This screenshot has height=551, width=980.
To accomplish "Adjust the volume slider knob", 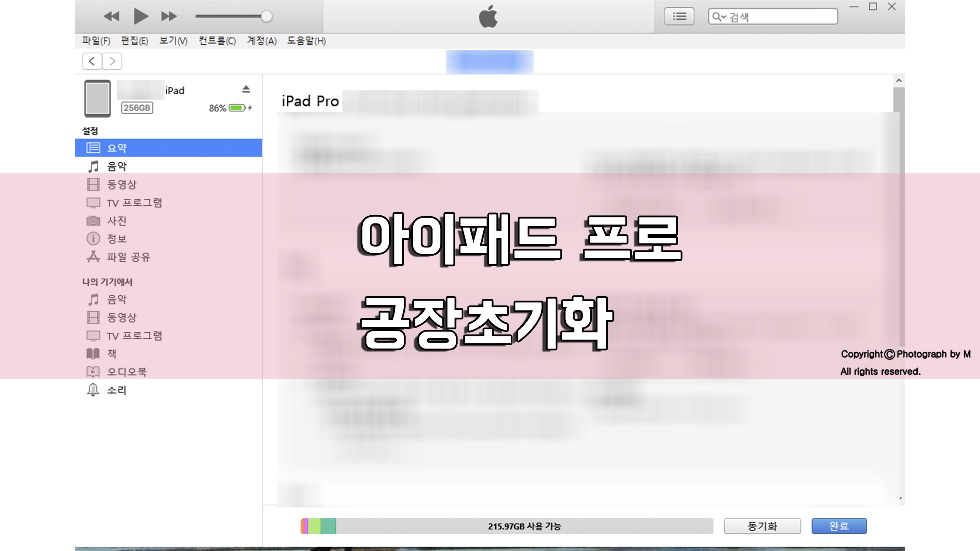I will pyautogui.click(x=267, y=16).
